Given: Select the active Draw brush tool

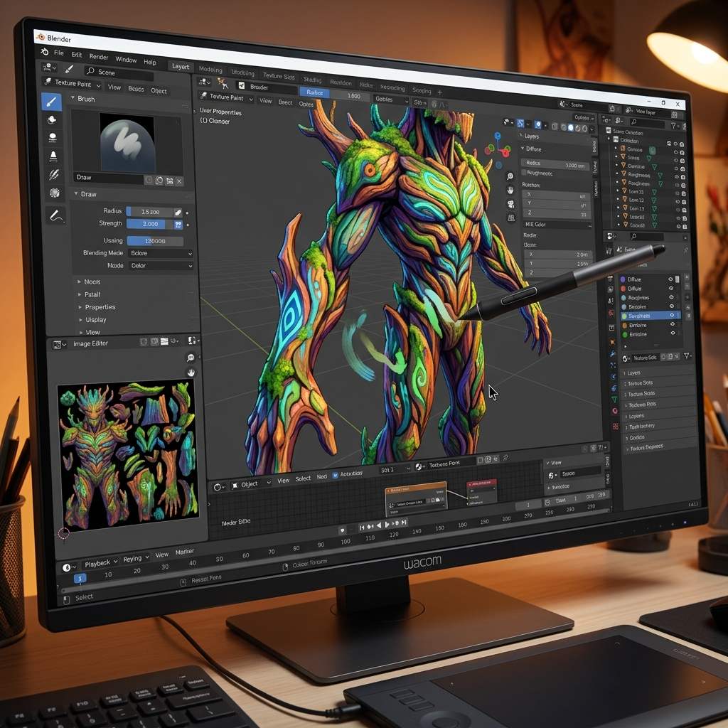Looking at the screenshot, I should coord(51,102).
